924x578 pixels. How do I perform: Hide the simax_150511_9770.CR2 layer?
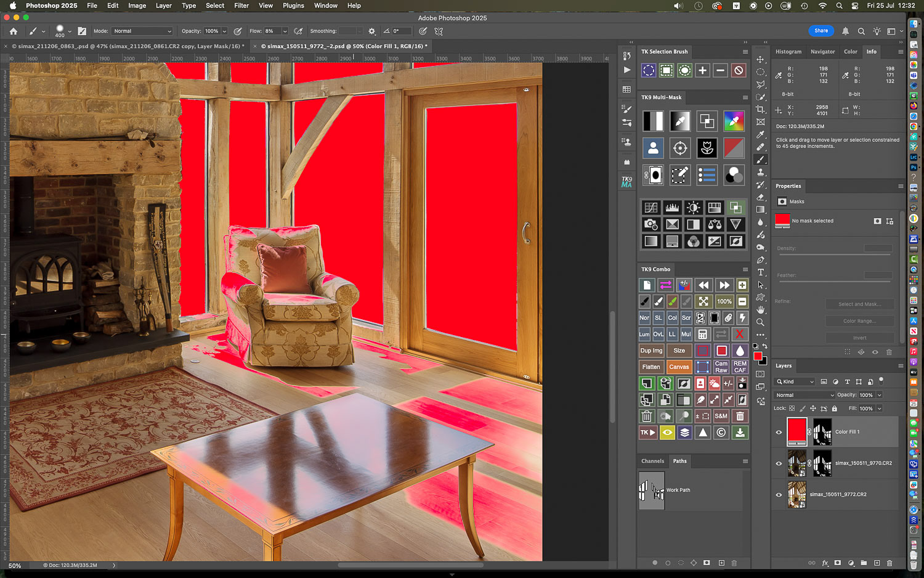(x=779, y=463)
